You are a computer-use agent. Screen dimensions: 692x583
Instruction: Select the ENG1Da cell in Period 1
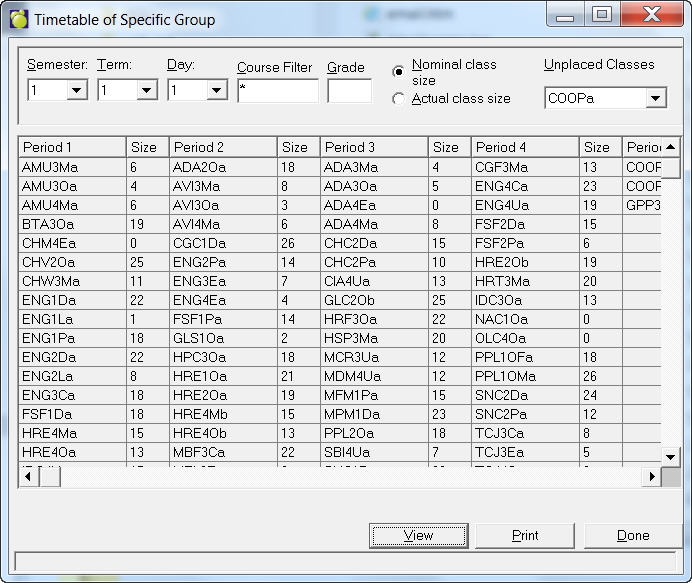click(72, 300)
